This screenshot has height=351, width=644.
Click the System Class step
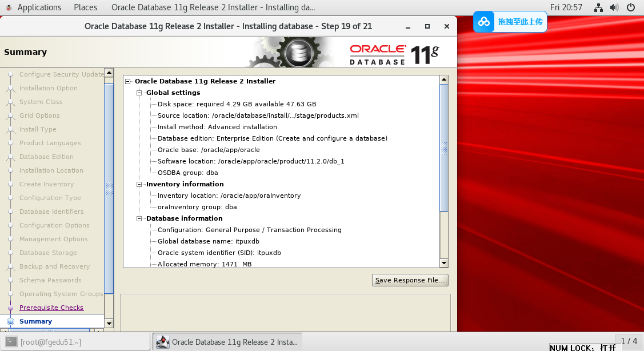click(41, 102)
